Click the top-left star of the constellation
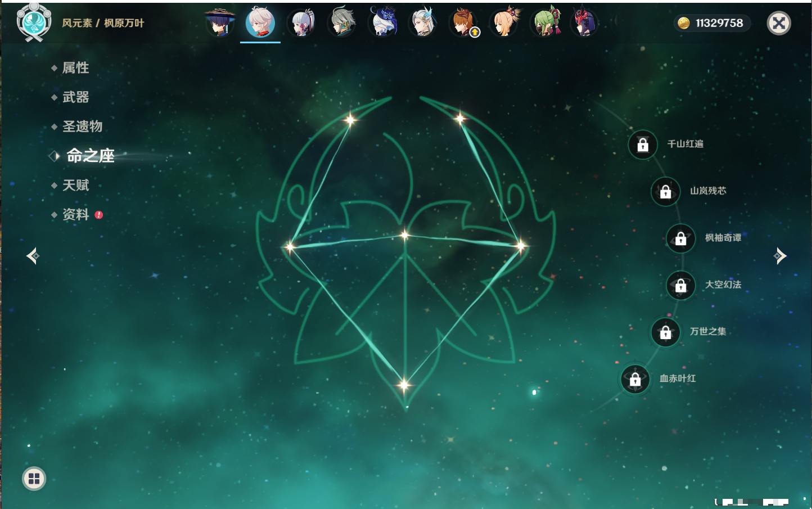The image size is (812, 509). 350,119
